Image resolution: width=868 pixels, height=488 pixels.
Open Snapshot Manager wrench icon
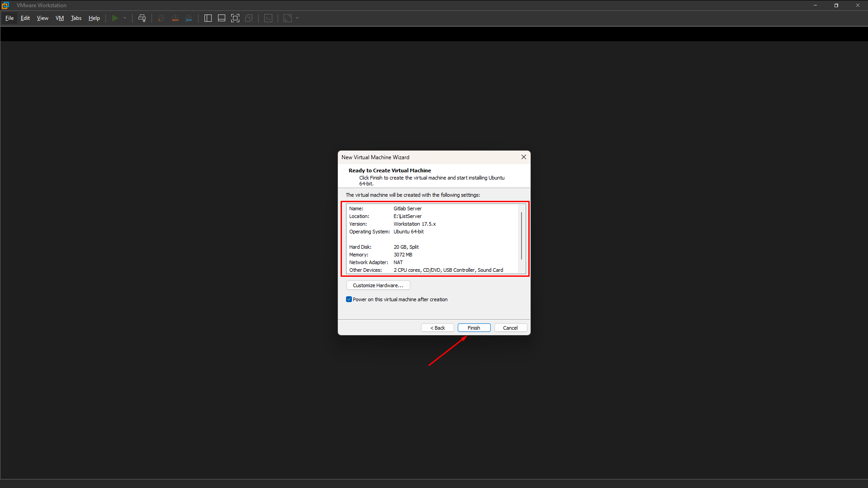point(189,18)
